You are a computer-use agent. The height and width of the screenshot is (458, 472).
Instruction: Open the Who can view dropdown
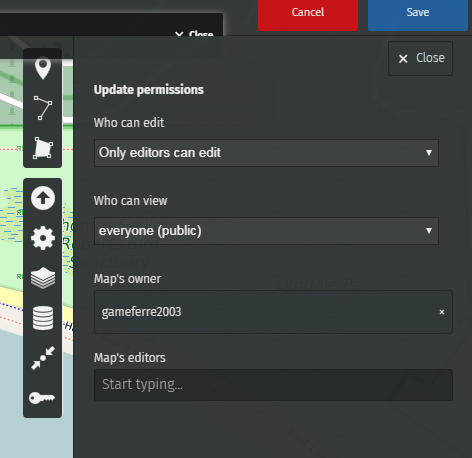pyautogui.click(x=266, y=231)
